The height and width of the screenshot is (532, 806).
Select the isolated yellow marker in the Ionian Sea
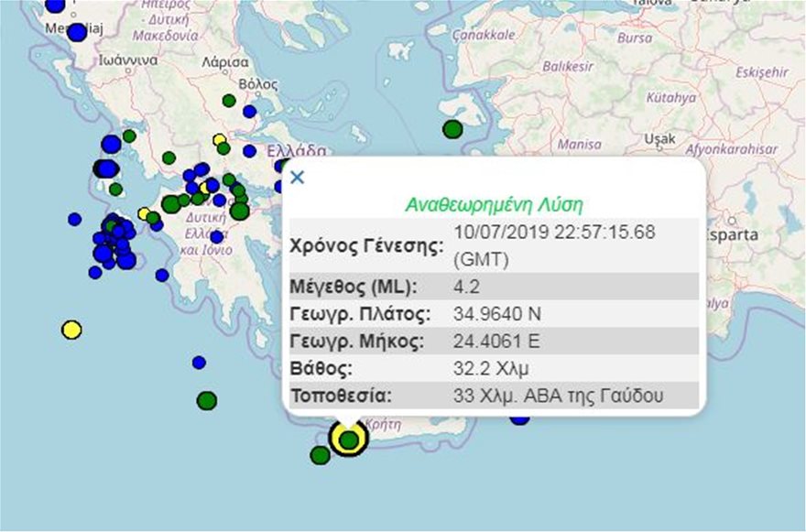(71, 329)
